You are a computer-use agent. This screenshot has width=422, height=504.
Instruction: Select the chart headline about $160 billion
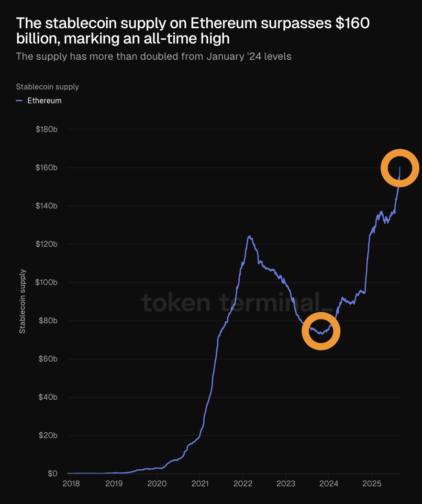(193, 31)
